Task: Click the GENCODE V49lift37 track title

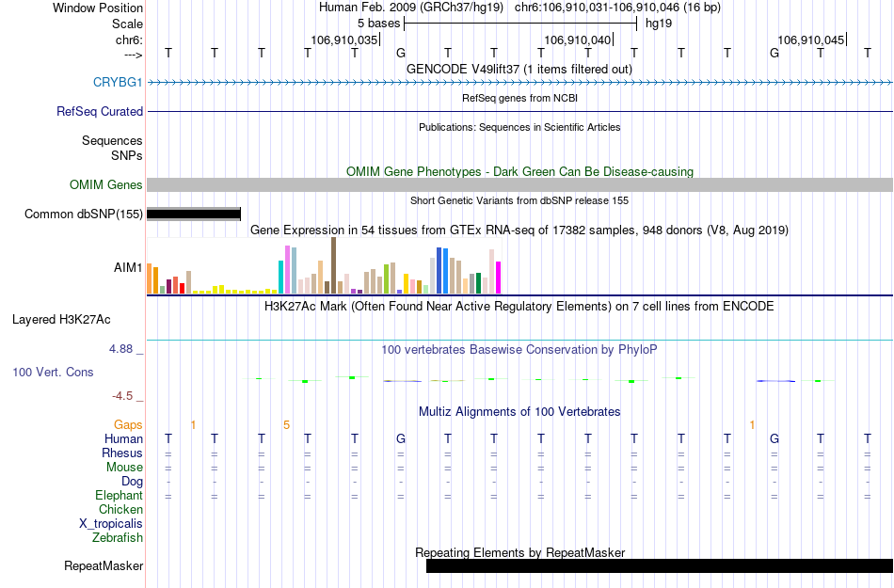Action: point(519,69)
